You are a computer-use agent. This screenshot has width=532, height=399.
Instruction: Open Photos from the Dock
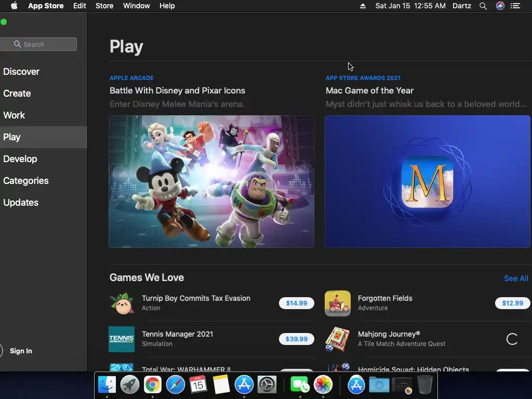pos(323,385)
